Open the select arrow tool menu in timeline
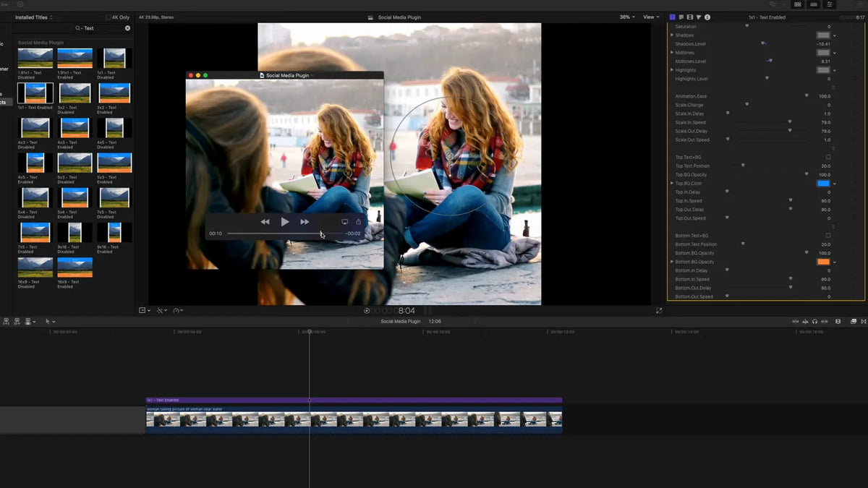 [x=50, y=321]
